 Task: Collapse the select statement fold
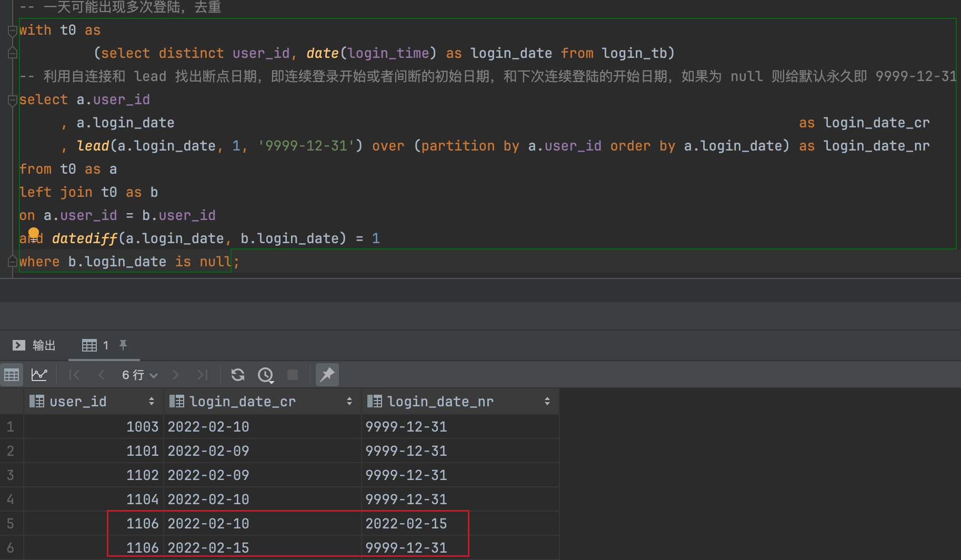(13, 100)
